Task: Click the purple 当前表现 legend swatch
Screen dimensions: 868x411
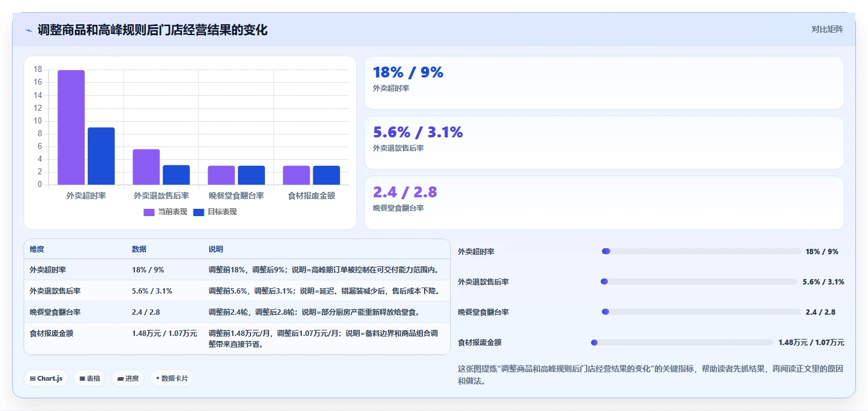Action: click(x=149, y=212)
